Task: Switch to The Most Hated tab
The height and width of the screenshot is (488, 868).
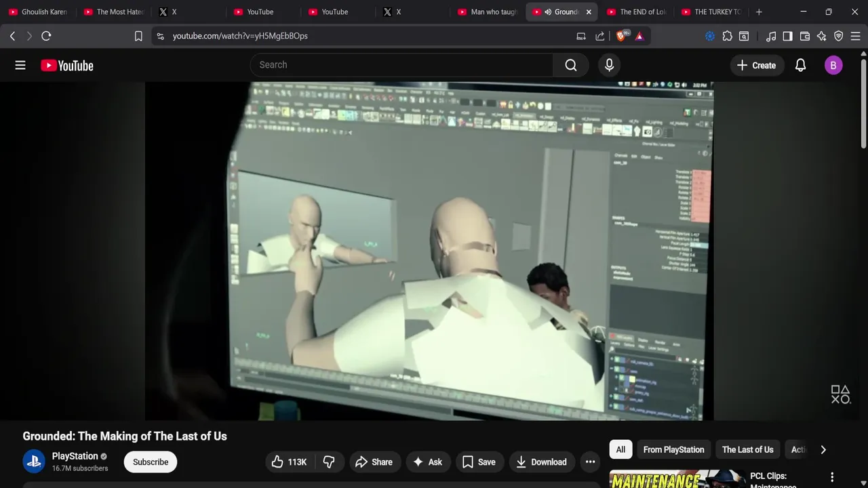Action: click(x=114, y=12)
